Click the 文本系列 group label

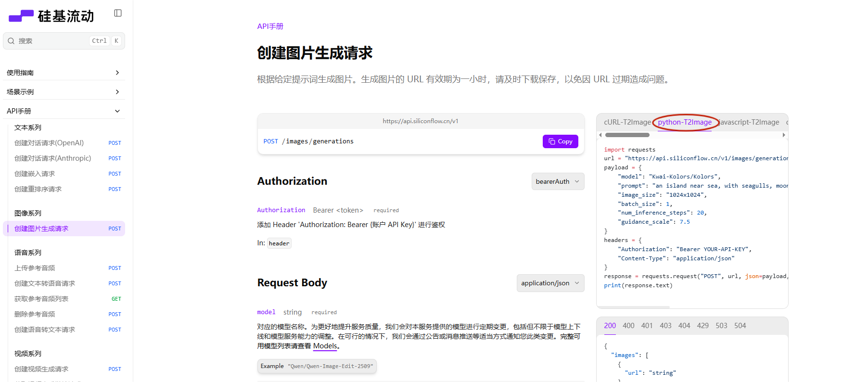pyautogui.click(x=28, y=127)
